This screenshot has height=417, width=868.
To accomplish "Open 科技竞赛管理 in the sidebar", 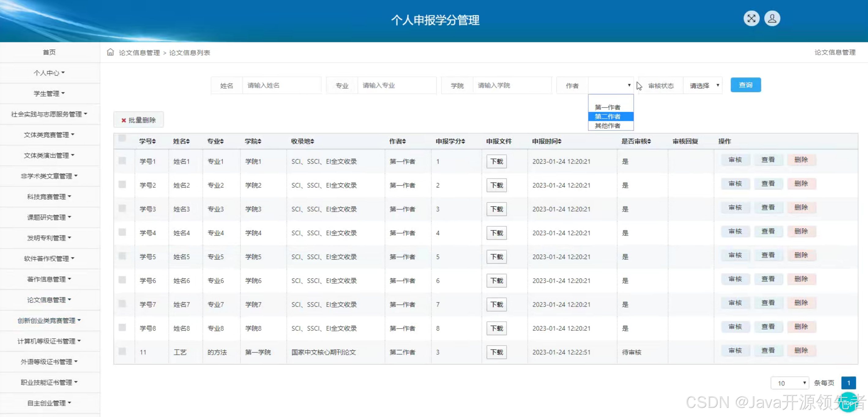I will point(49,197).
